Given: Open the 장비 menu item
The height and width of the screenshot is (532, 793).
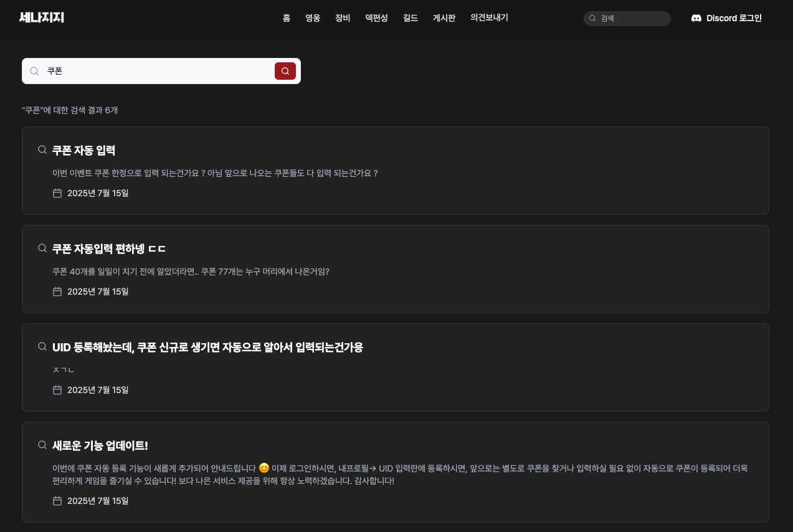Looking at the screenshot, I should (x=343, y=18).
